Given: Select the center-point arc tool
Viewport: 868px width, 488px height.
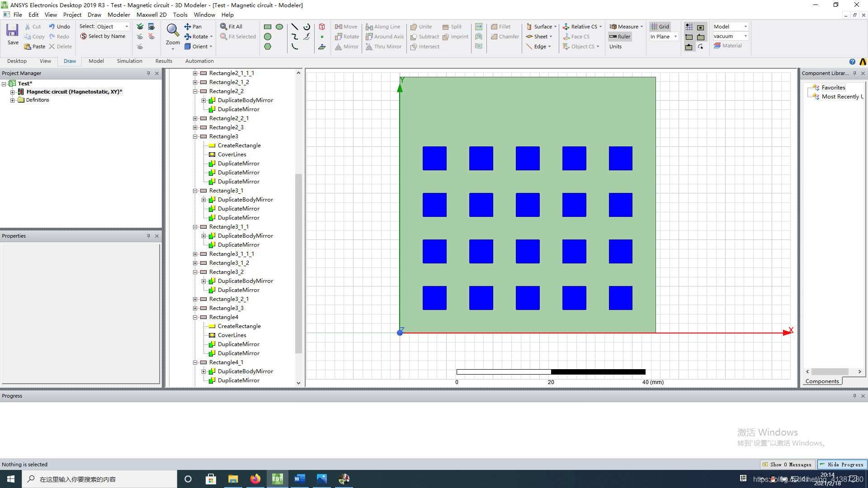Looking at the screenshot, I should pos(307,27).
